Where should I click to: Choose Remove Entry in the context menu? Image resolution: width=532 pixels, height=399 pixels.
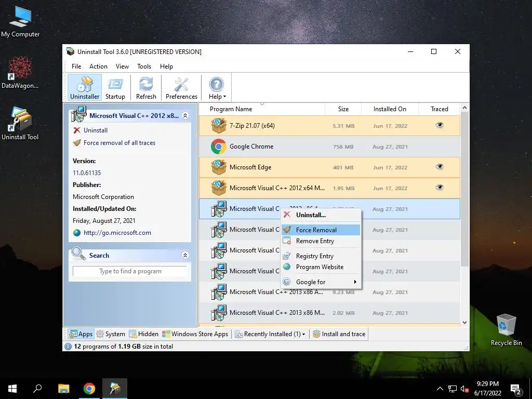pyautogui.click(x=321, y=241)
